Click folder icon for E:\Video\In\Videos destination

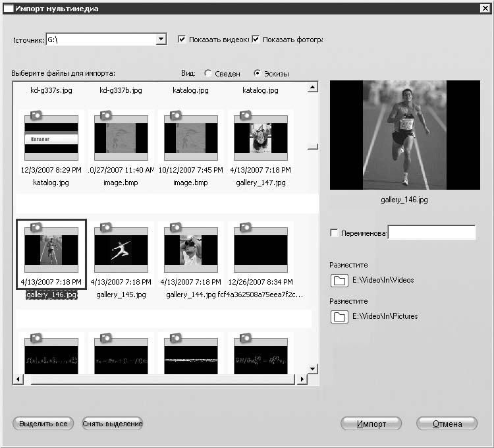coord(339,281)
